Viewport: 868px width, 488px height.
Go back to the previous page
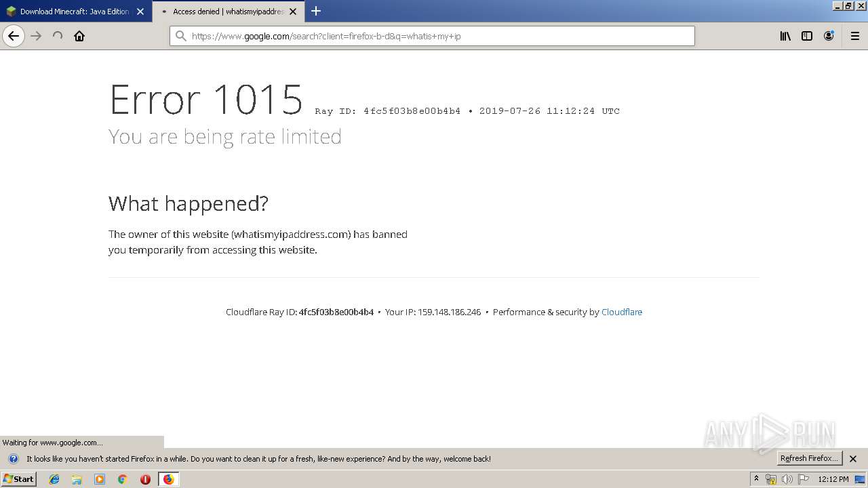[x=14, y=36]
